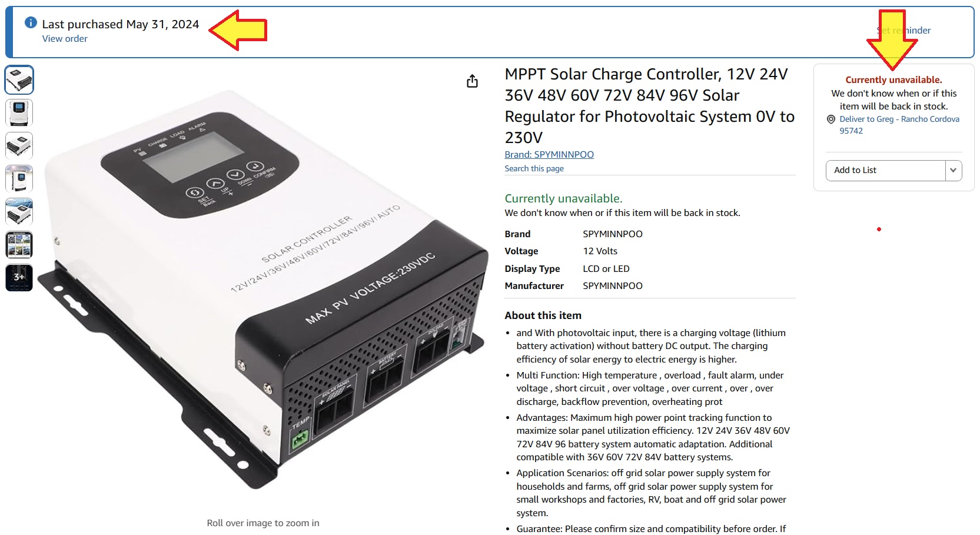
Task: Click the Set reminder link
Action: 903,31
